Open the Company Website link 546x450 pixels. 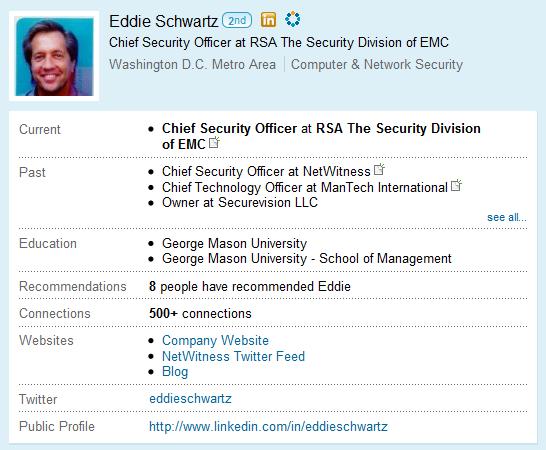point(215,340)
